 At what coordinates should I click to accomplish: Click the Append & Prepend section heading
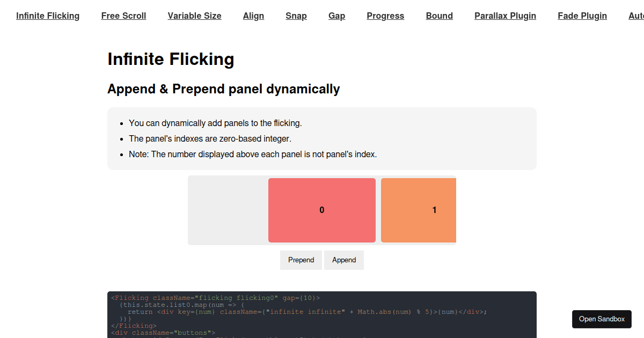(x=224, y=89)
